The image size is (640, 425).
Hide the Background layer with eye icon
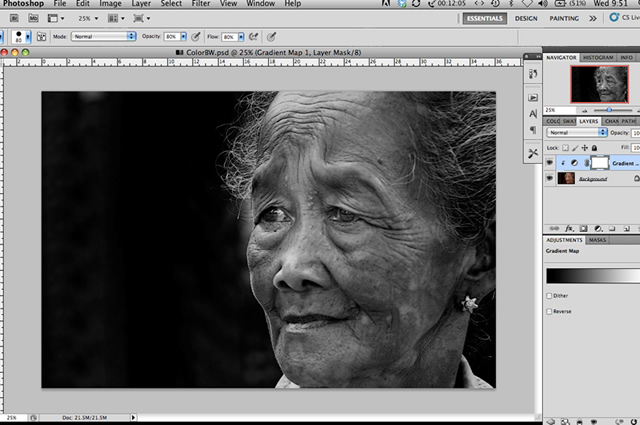pos(549,178)
